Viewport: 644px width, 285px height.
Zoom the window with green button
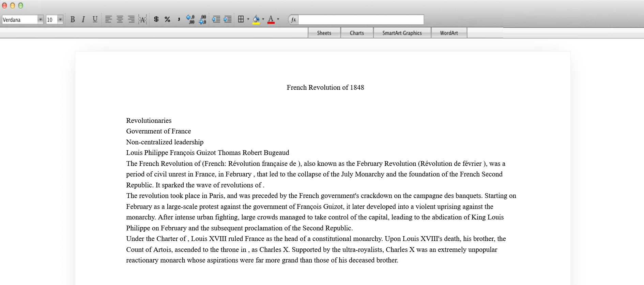click(20, 5)
